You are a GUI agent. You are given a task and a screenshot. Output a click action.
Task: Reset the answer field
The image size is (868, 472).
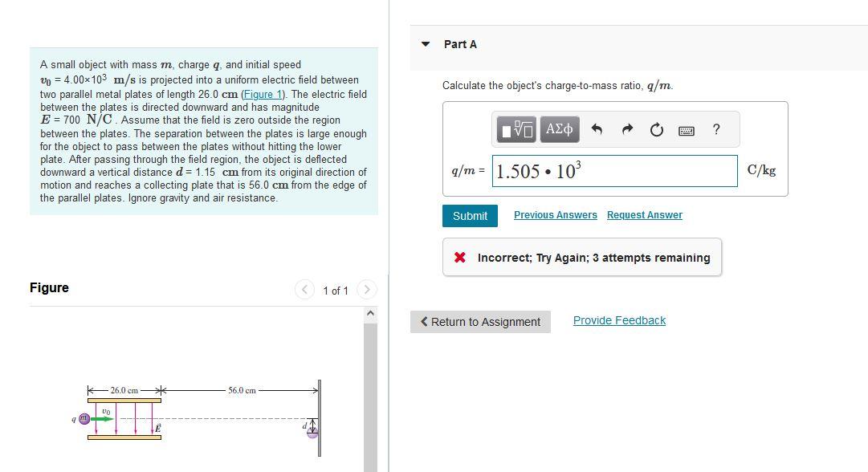click(656, 129)
